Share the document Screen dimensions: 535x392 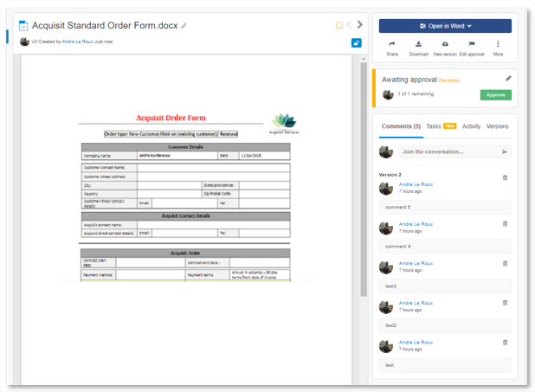point(392,48)
